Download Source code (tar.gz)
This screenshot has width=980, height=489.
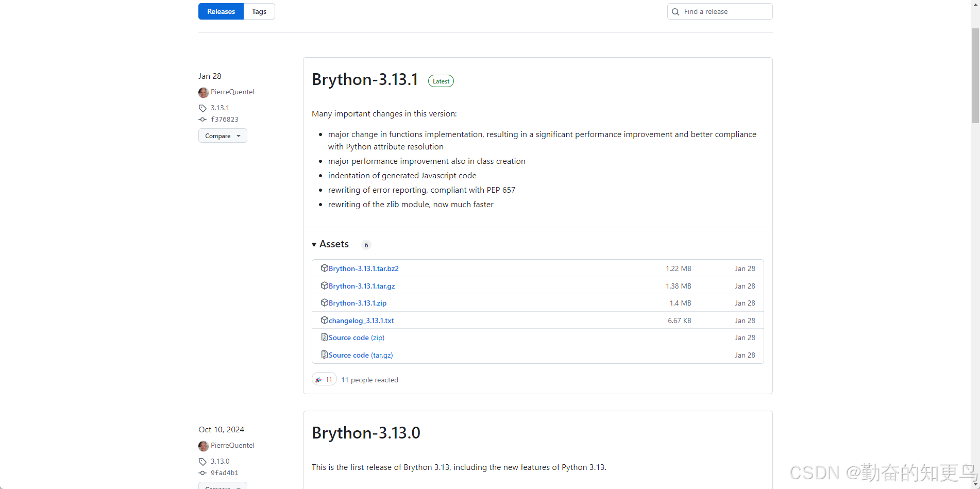[361, 355]
